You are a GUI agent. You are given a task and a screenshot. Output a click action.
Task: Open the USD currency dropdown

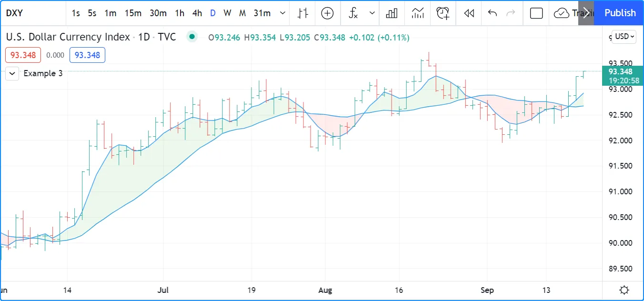[x=624, y=37]
